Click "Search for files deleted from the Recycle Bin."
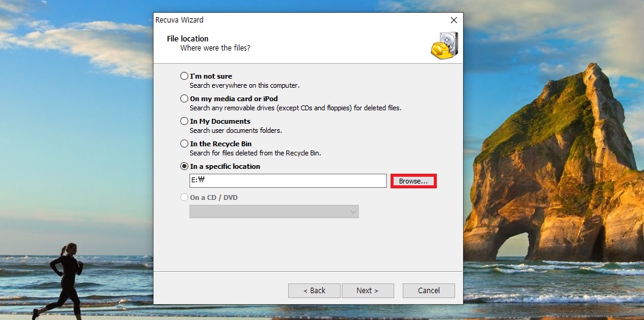644x320 pixels. pyautogui.click(x=255, y=153)
